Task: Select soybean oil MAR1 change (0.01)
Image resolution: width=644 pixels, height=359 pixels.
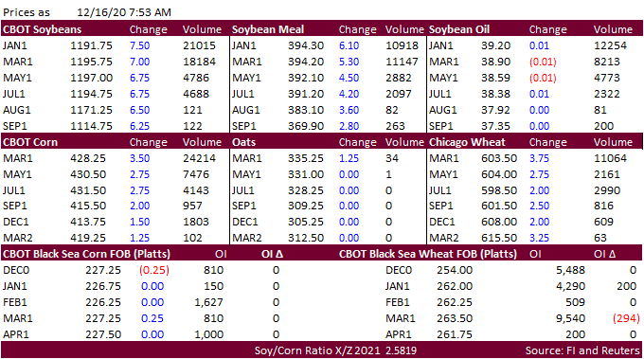Action: (543, 62)
